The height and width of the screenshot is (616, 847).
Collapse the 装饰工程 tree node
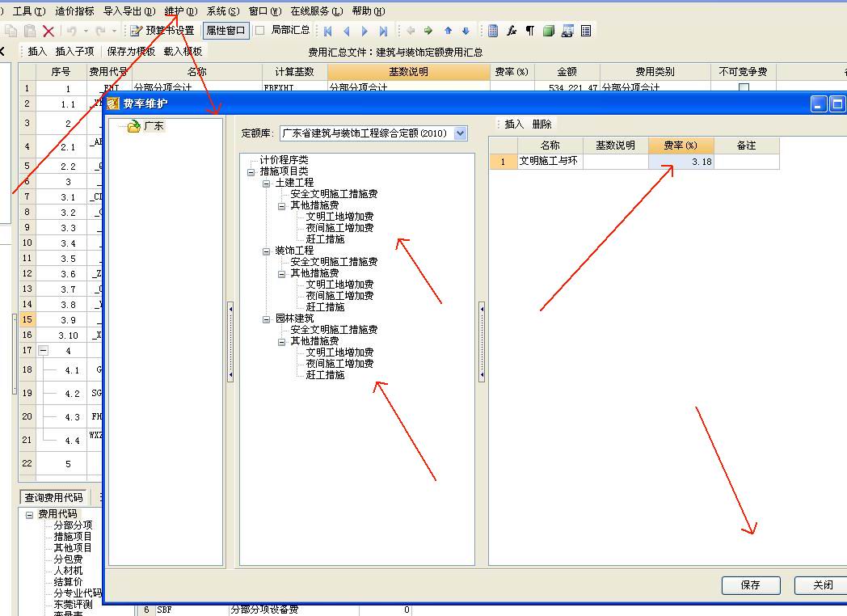[266, 251]
